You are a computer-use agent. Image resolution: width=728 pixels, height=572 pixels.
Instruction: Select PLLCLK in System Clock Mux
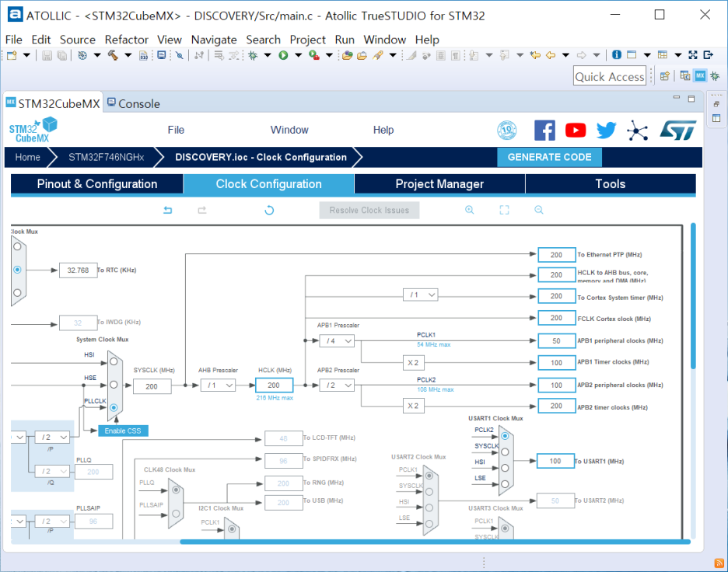pos(114,407)
